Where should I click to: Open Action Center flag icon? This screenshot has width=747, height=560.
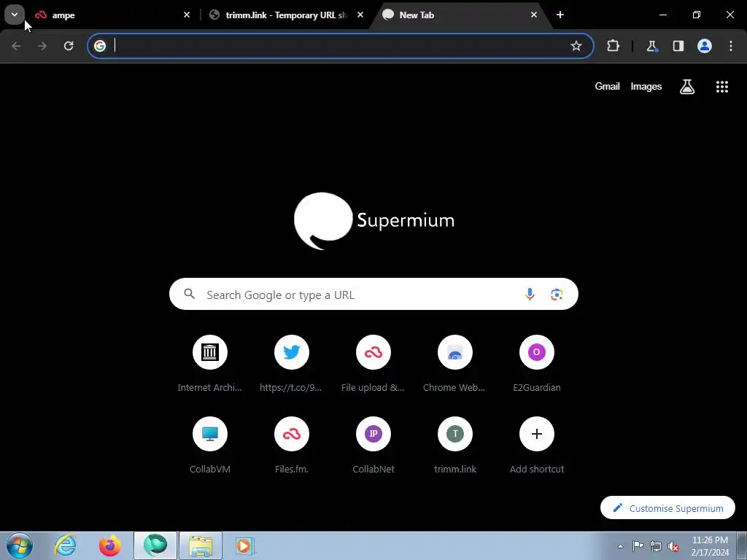pyautogui.click(x=638, y=546)
